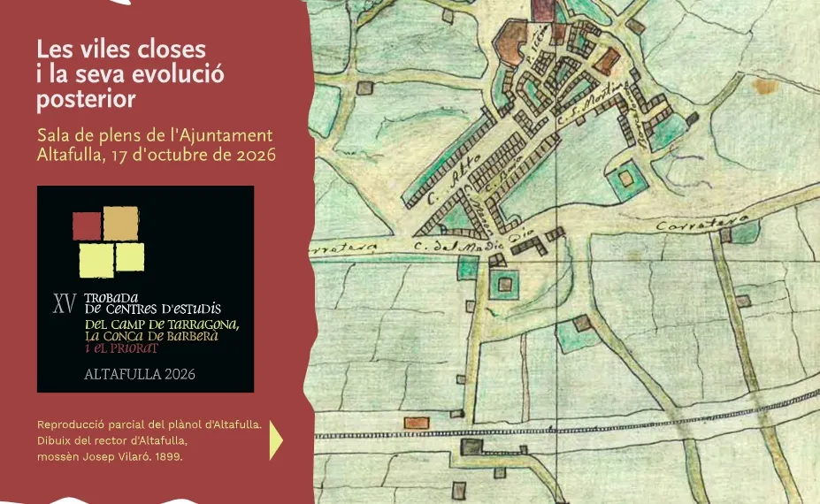Click caption line 'Dibuix del rector d'Altafulla,'
The height and width of the screenshot is (504, 820).
pos(112,440)
